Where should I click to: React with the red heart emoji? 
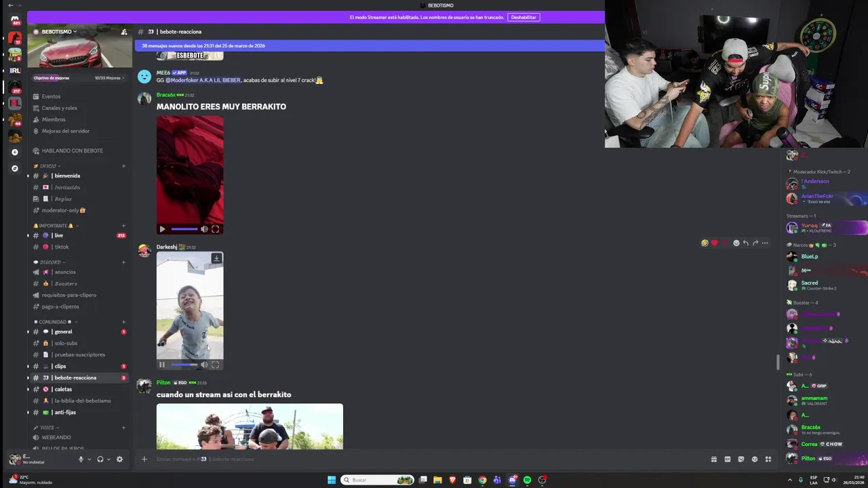(x=714, y=243)
